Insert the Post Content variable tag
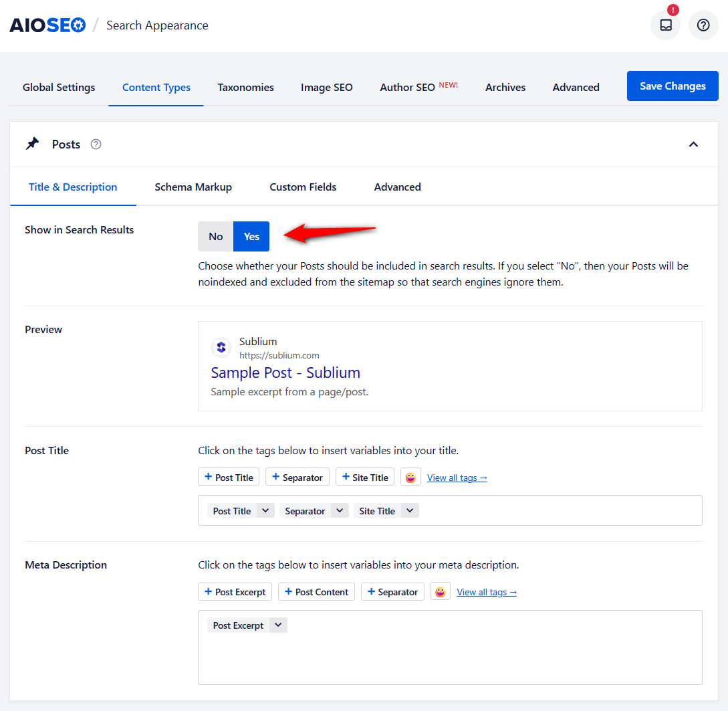728x711 pixels. [316, 591]
